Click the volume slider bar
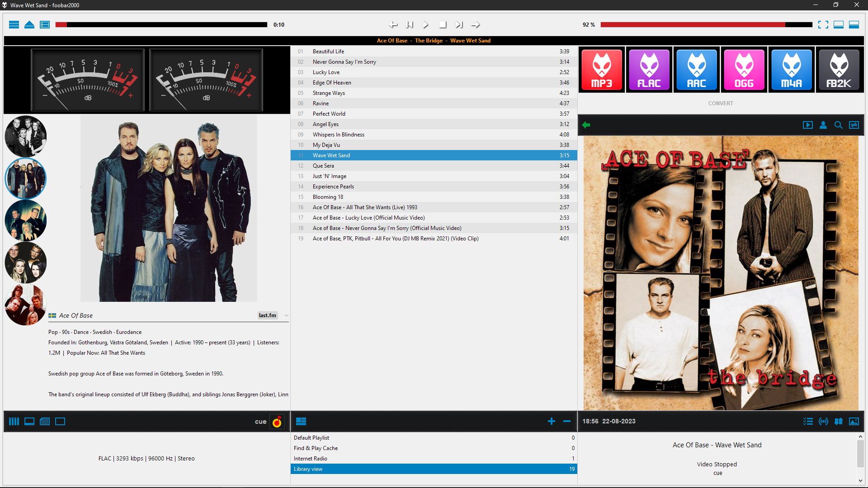Screen dimensions: 868x488 pyautogui.click(x=706, y=25)
